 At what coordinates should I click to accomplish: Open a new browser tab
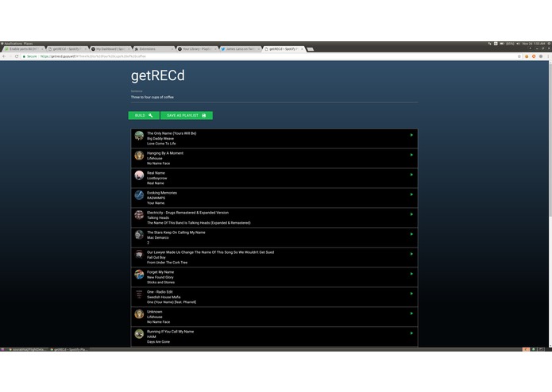click(x=311, y=49)
